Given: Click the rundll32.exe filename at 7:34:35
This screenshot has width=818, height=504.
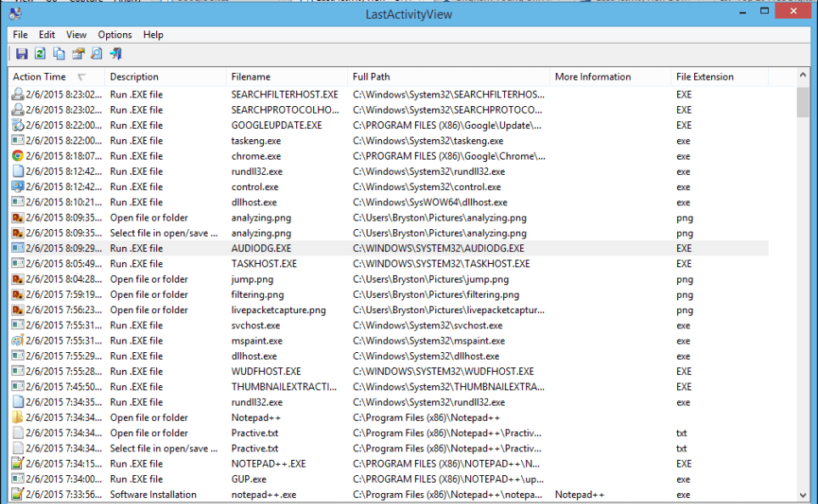Looking at the screenshot, I should (x=256, y=402).
